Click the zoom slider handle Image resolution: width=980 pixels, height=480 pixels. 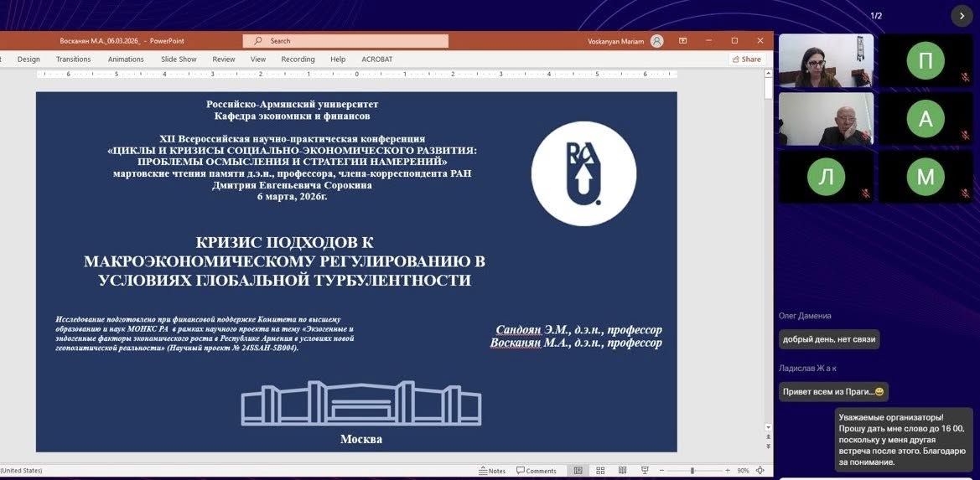click(x=692, y=471)
